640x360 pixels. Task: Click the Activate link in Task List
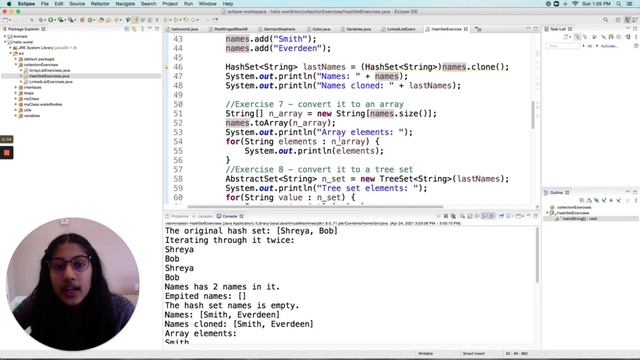pyautogui.click(x=609, y=46)
